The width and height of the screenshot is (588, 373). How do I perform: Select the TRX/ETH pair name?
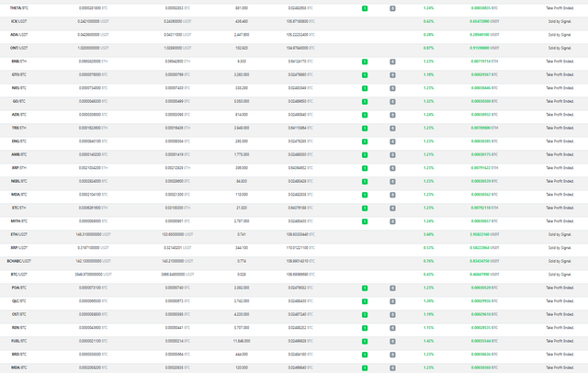(18, 128)
